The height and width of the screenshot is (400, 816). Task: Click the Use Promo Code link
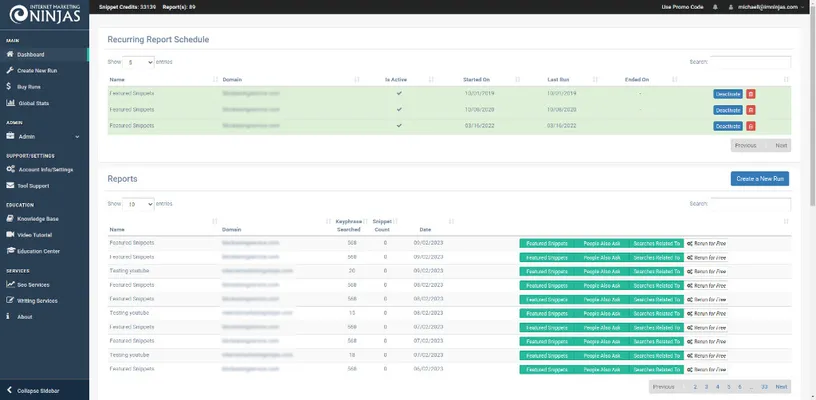coord(683,6)
